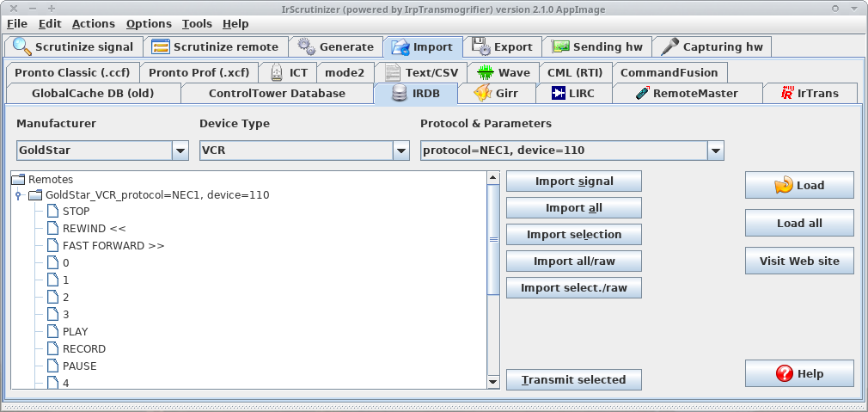Click the Import all/raw button
Viewport: 868px width, 412px height.
(x=573, y=261)
